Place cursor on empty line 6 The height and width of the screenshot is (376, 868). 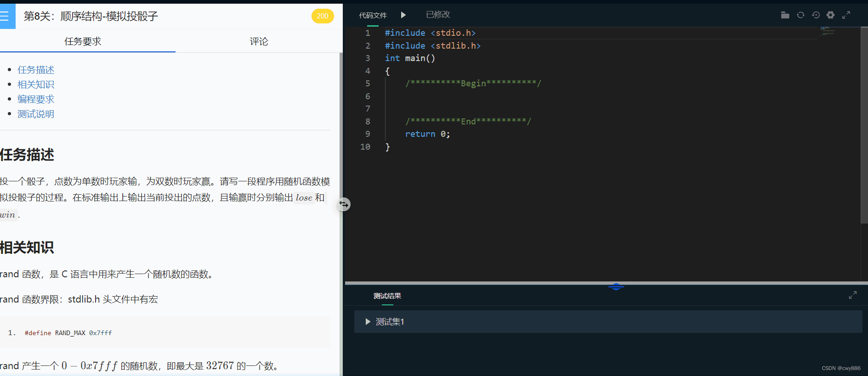(600, 96)
